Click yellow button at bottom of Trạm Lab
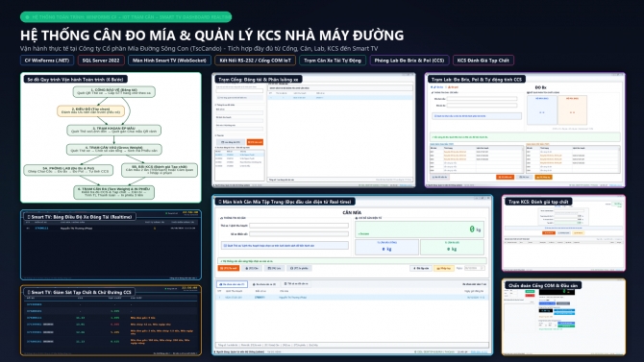Screen dimensions: 644x362 point(543,177)
